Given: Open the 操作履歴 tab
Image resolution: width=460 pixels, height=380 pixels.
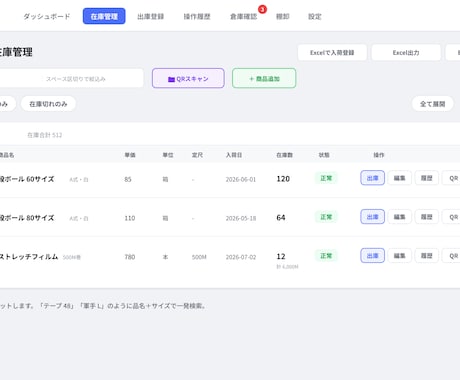Looking at the screenshot, I should [197, 16].
